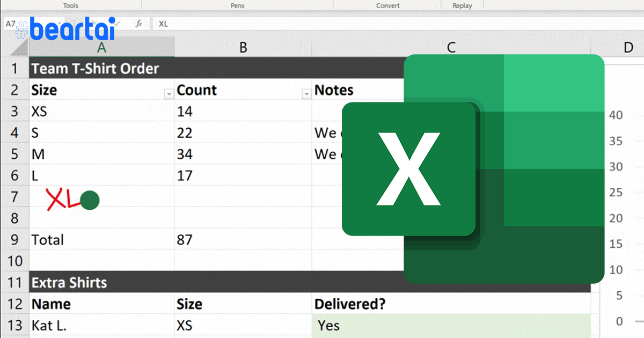Open the Size column filter dropdown
This screenshot has width=644, height=338.
(x=169, y=94)
